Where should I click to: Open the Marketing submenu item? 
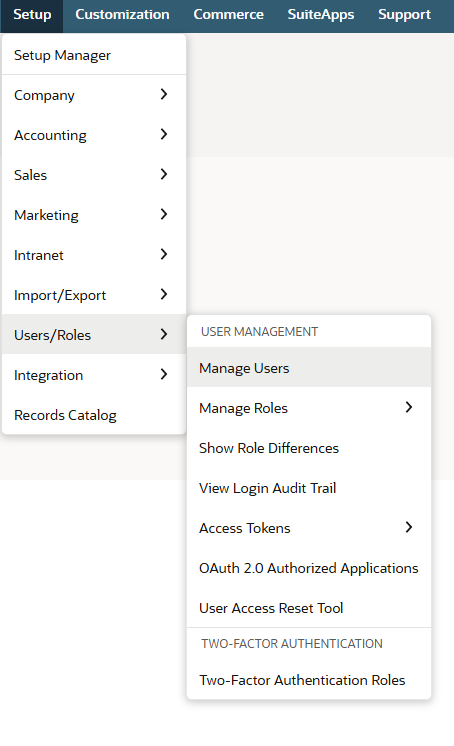pyautogui.click(x=94, y=215)
